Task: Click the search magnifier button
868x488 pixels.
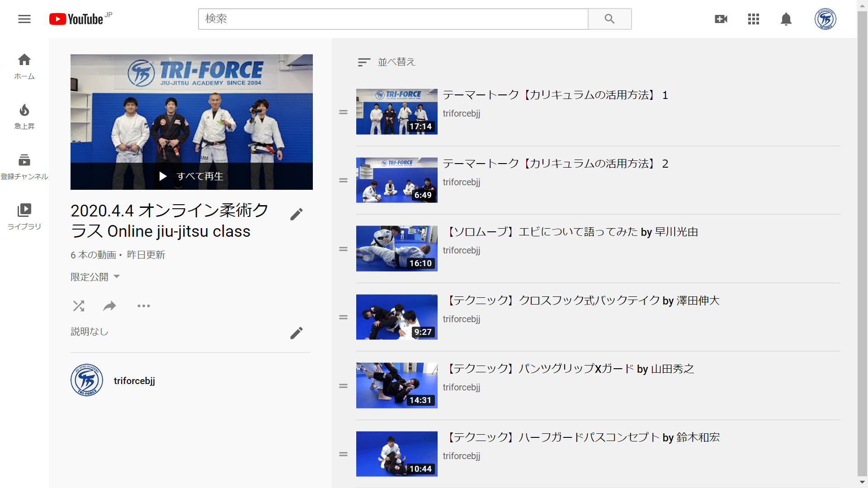Action: tap(609, 19)
